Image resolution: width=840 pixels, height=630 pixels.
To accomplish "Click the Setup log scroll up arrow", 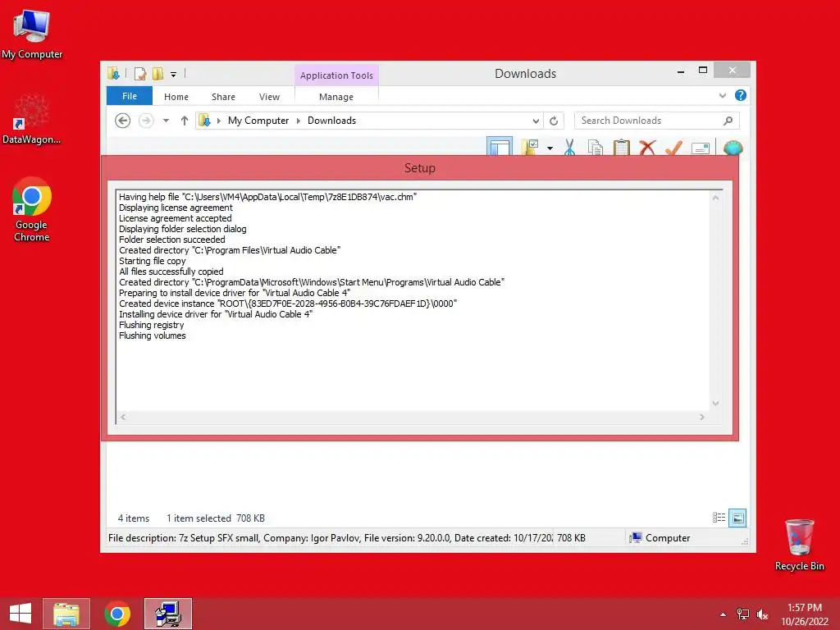I will click(715, 198).
